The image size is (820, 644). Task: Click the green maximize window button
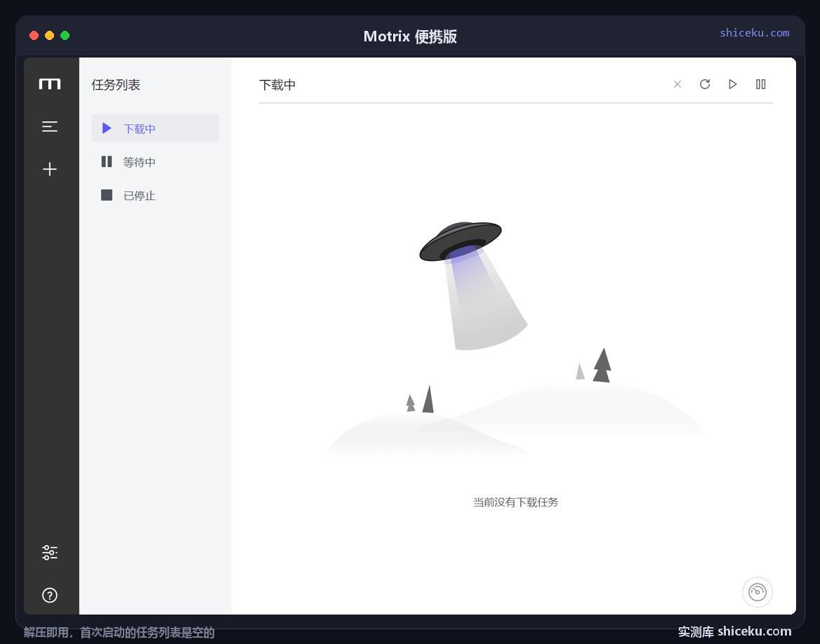coord(65,36)
